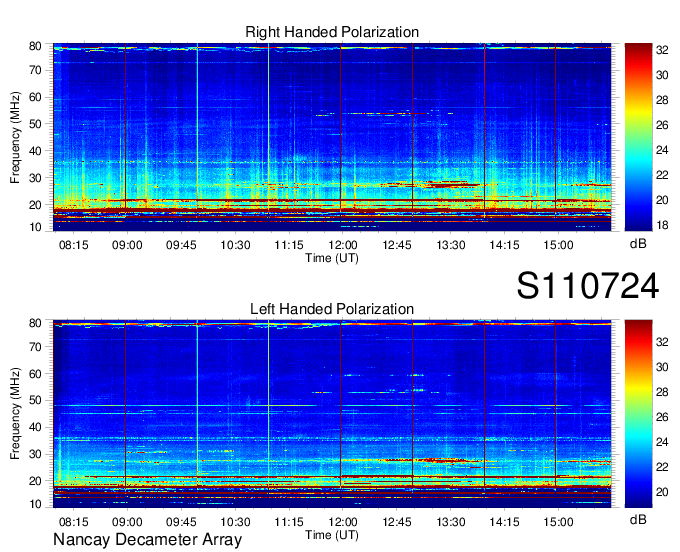Click the 18 dB value on the Right Handed colorbar
Image resolution: width=680 pixels, height=552 pixels.
[662, 225]
